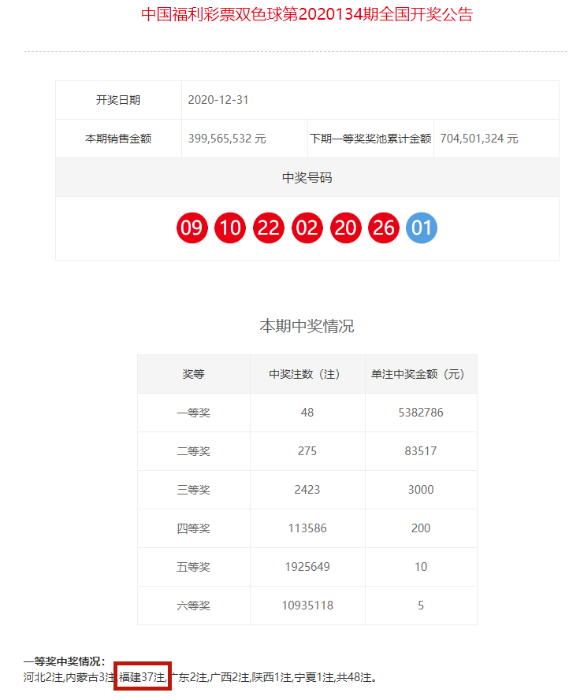569x700 pixels.
Task: Click the 五等奖 row label
Action: (194, 567)
